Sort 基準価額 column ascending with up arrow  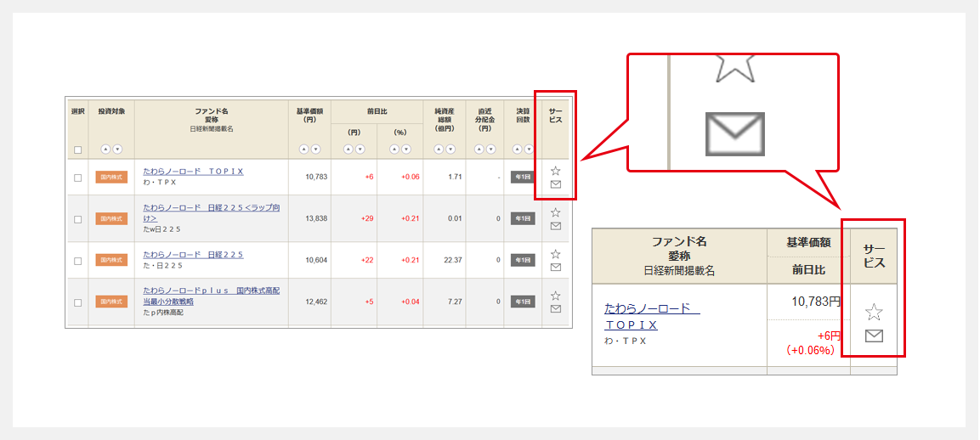tap(303, 149)
